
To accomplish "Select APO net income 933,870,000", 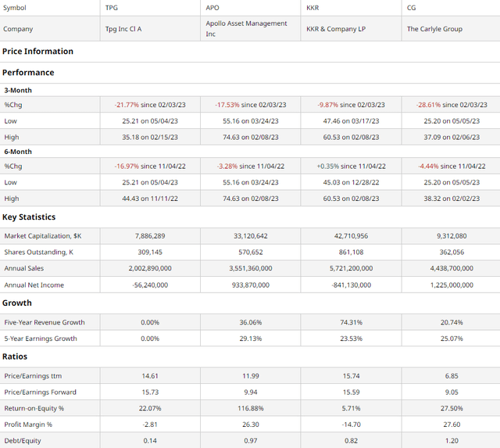I will tap(251, 285).
